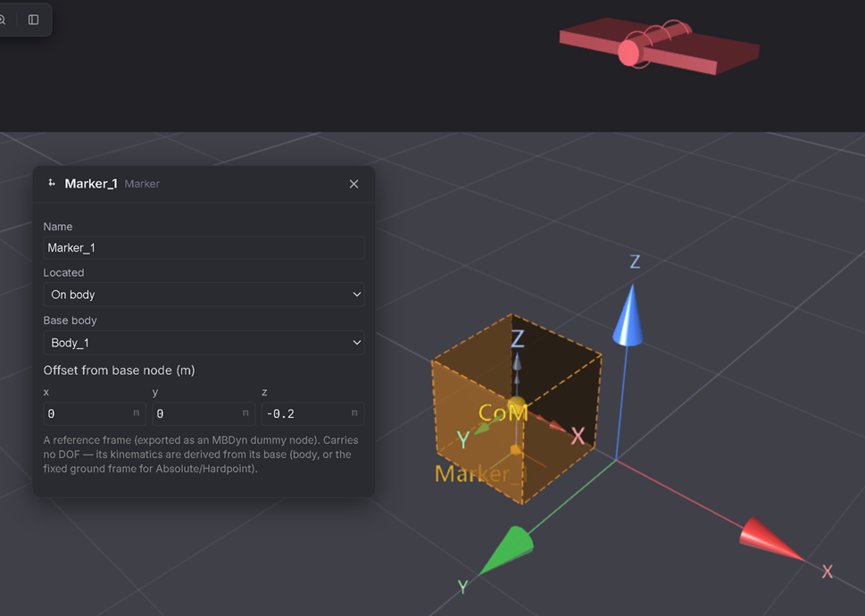
Task: Close the Marker_1 properties panel
Action: pos(353,184)
